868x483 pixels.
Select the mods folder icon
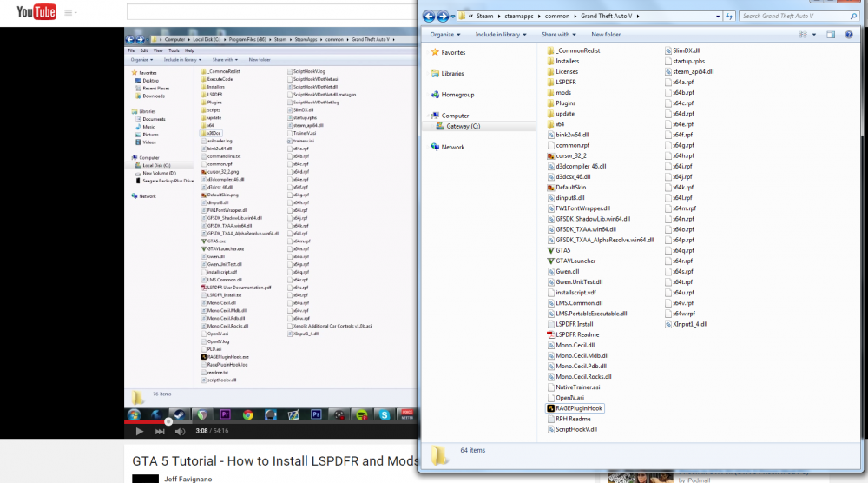coord(550,92)
